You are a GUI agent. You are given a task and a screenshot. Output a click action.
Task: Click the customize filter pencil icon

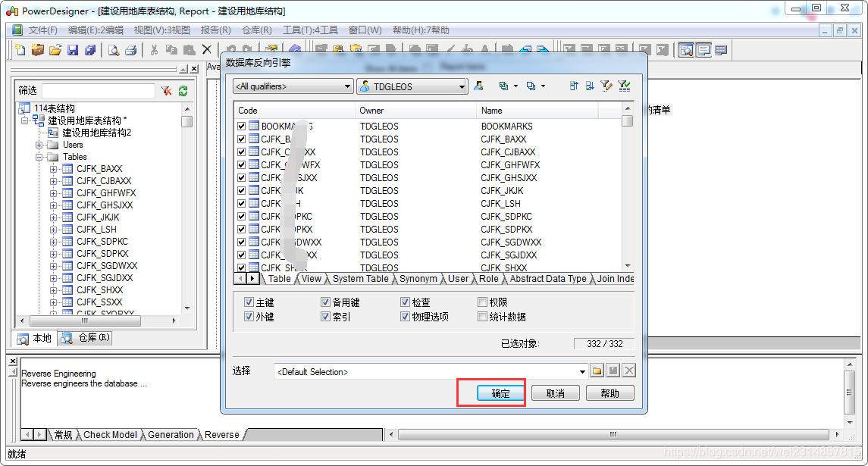click(x=606, y=86)
